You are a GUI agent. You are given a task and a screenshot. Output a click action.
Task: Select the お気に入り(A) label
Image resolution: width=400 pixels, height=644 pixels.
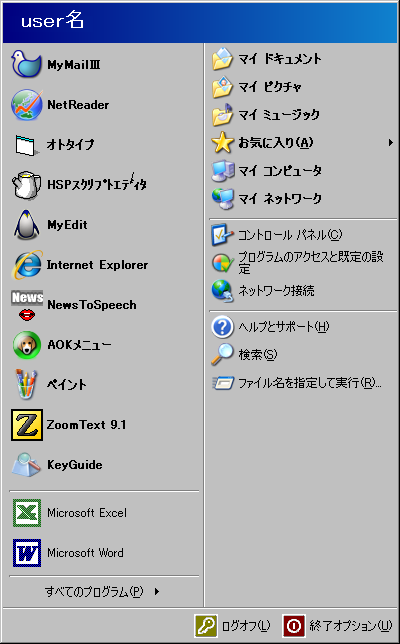[x=276, y=143]
